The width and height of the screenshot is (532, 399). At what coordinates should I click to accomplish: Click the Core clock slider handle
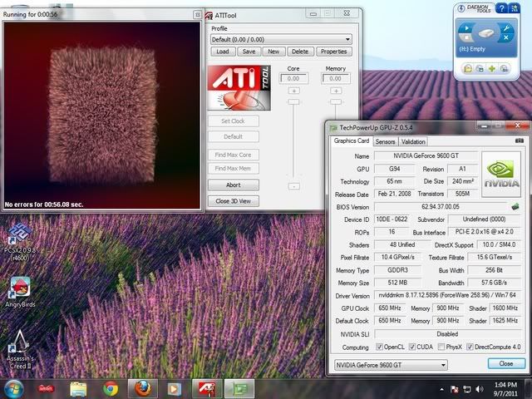pos(293,101)
